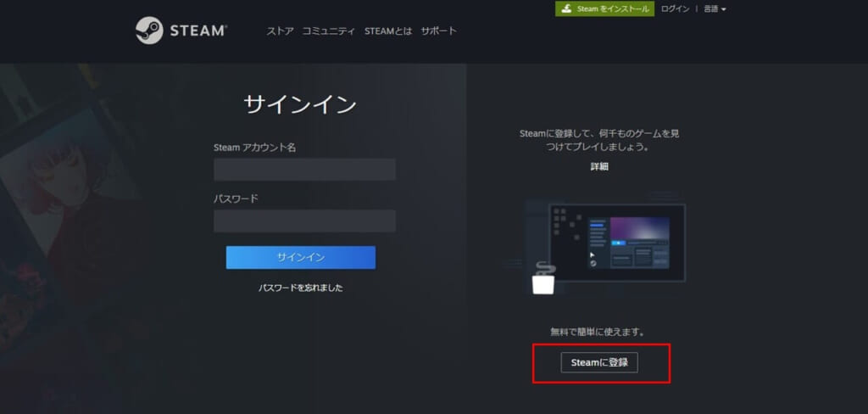This screenshot has height=414, width=868.
Task: Click the 詳細 link
Action: click(599, 166)
